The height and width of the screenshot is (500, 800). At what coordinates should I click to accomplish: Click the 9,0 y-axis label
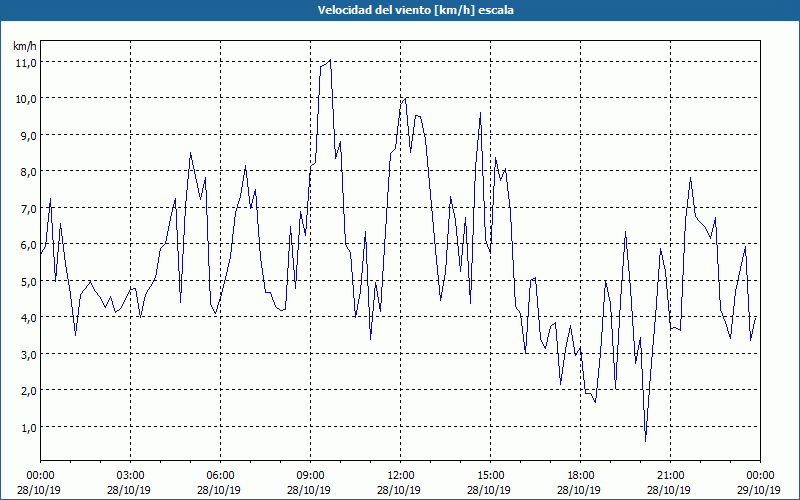28,135
